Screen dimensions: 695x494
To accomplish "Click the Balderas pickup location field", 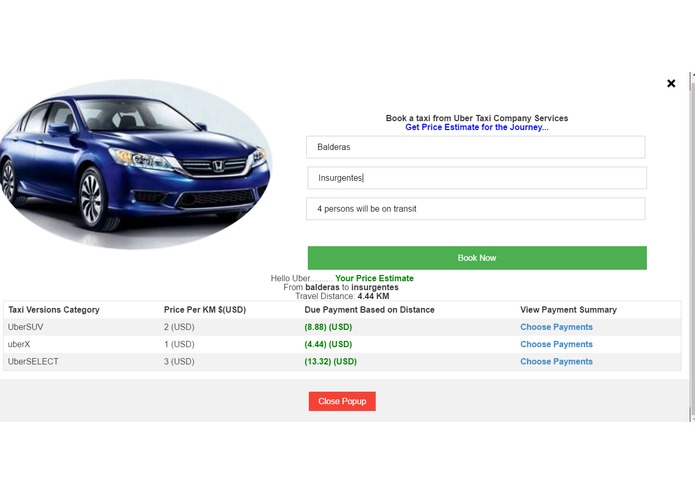I will point(476,147).
